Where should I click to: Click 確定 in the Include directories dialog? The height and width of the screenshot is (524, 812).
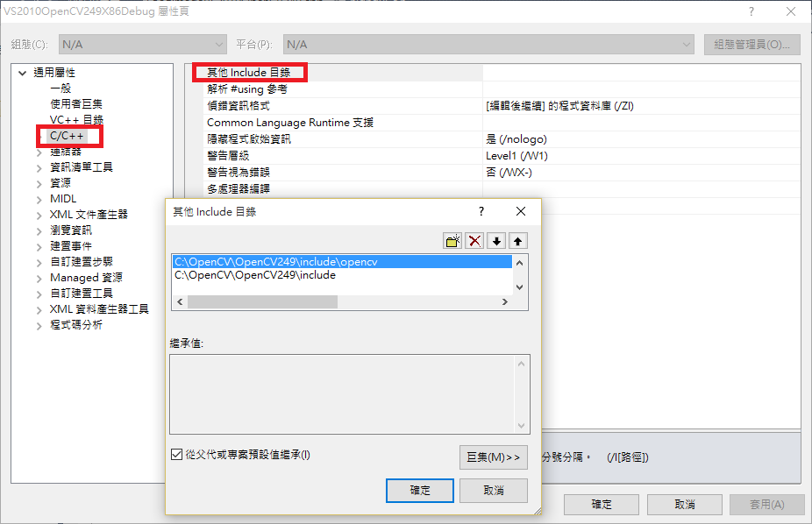pos(420,491)
